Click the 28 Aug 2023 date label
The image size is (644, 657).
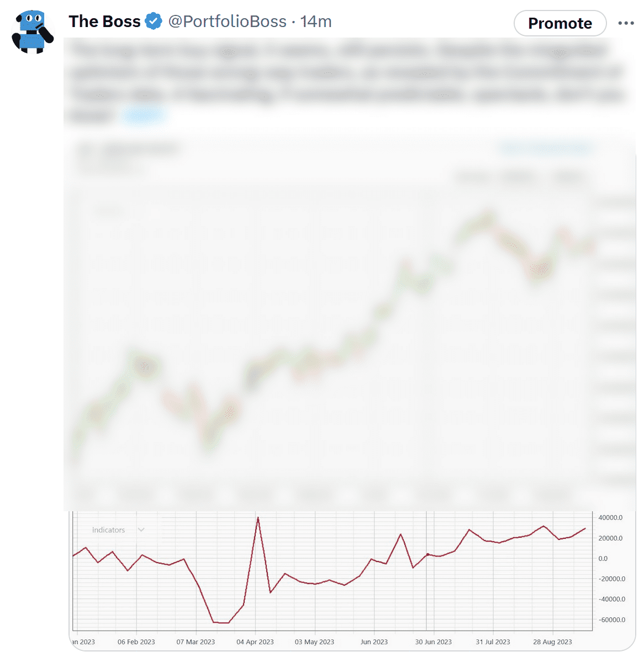(552, 642)
